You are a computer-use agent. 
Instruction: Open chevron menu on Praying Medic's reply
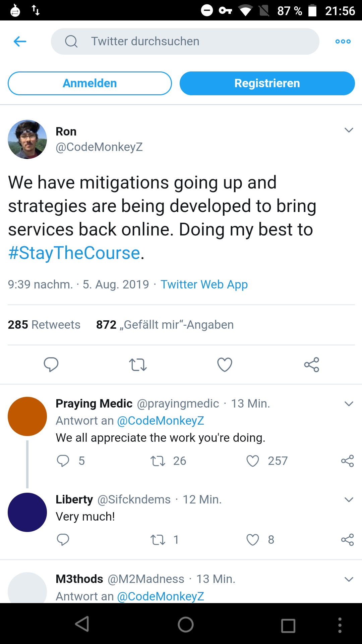click(x=349, y=404)
